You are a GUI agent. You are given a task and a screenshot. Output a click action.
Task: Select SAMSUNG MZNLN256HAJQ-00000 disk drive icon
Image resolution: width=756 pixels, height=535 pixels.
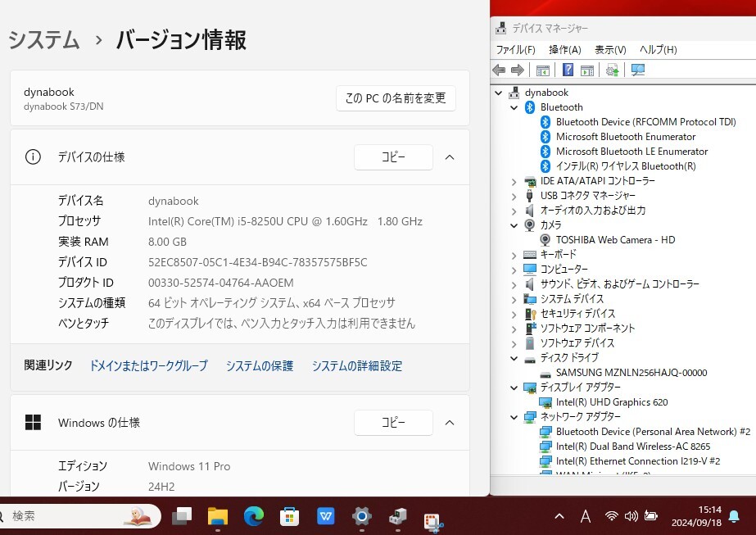click(545, 374)
